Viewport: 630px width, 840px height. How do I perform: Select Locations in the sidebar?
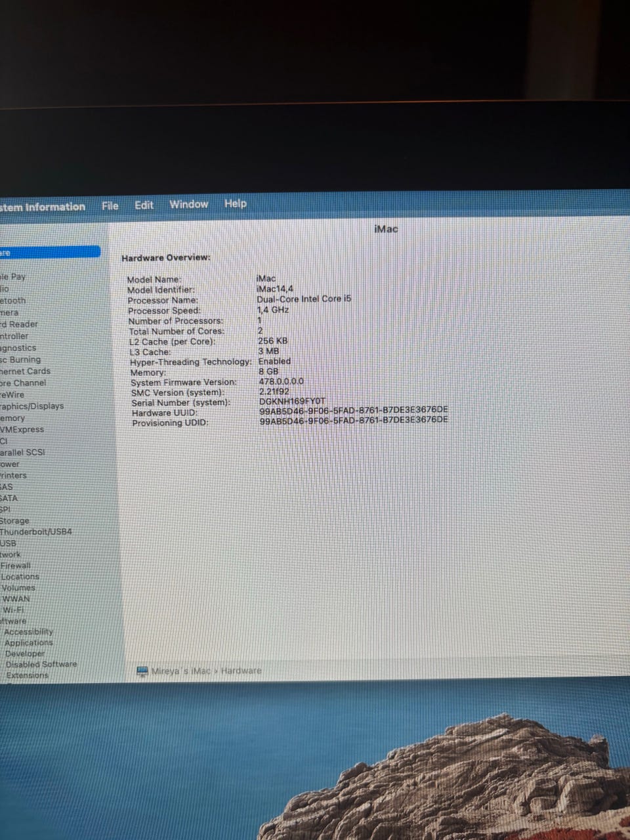(x=20, y=577)
